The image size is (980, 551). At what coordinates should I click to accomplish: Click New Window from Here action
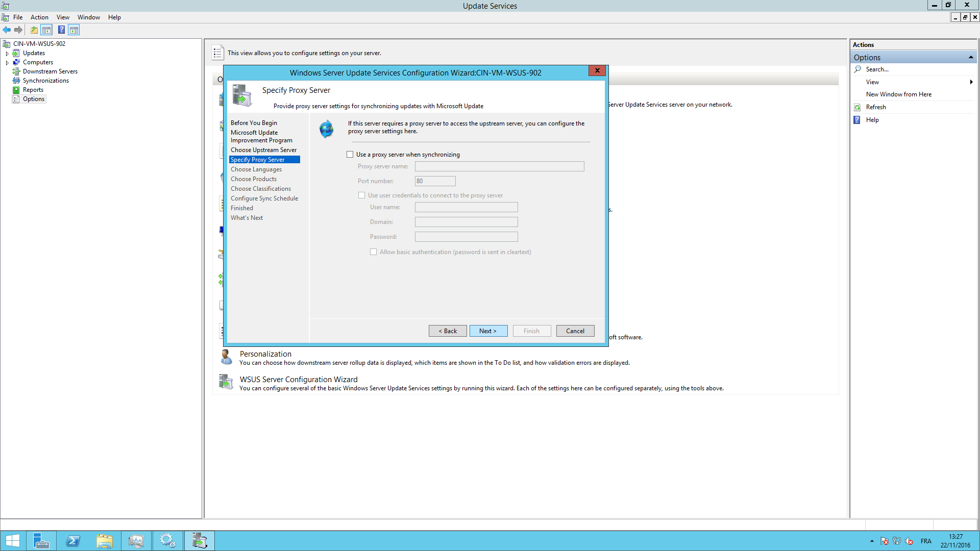pos(898,94)
